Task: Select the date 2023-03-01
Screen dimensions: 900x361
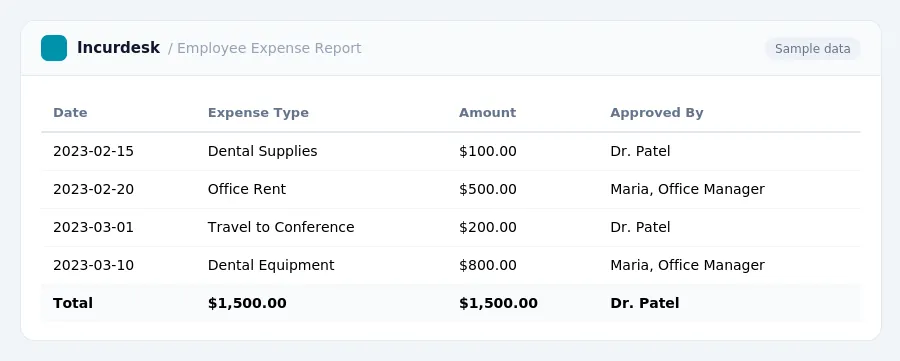Action: pos(93,227)
